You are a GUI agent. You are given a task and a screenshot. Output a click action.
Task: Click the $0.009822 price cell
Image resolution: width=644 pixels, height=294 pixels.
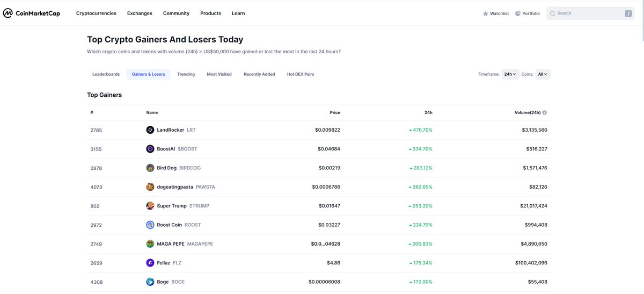pyautogui.click(x=327, y=130)
